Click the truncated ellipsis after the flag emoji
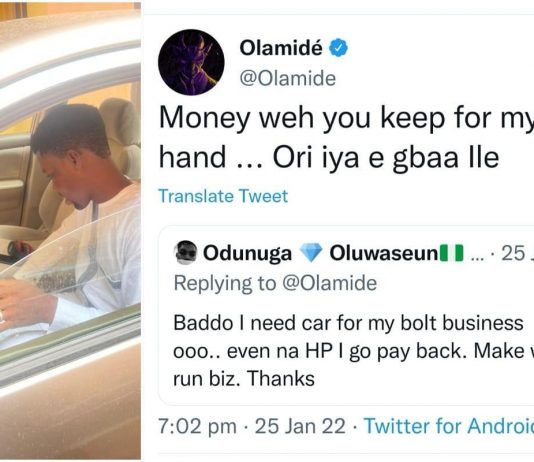 tap(477, 257)
